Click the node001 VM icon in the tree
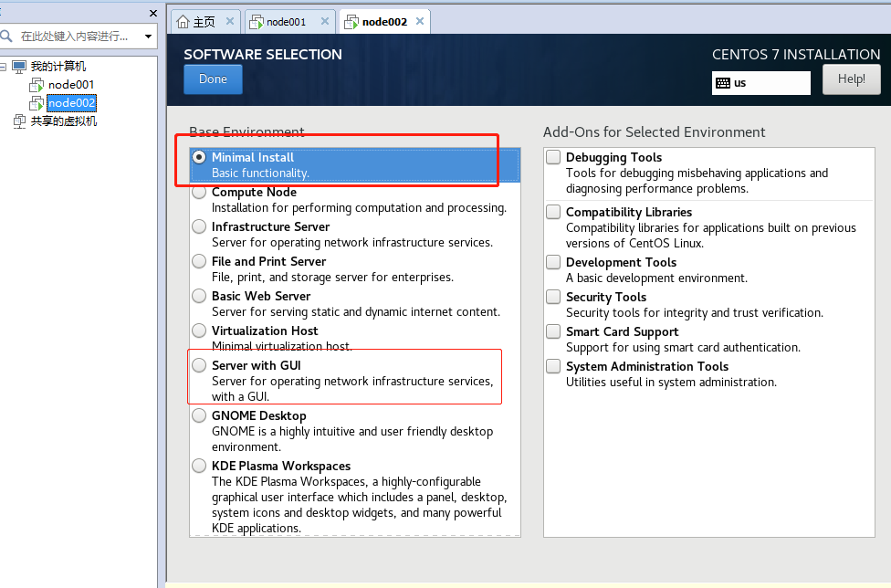The height and width of the screenshot is (588, 891). 37,85
